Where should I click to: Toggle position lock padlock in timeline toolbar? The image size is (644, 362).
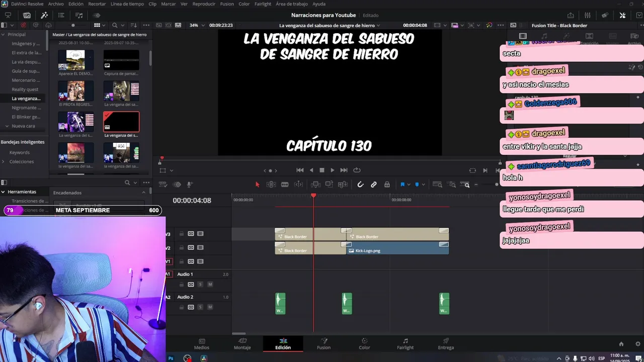click(387, 185)
